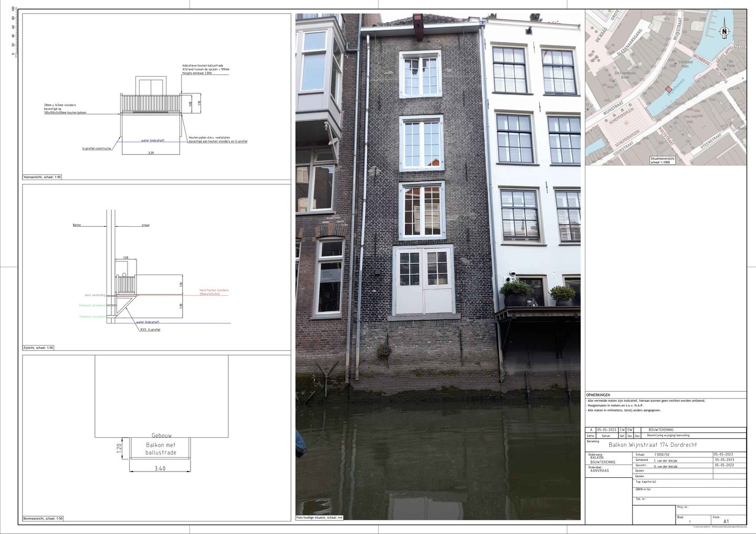Click the 3.40 width dimension text
Screen dimensions: 756x534
coord(160,468)
